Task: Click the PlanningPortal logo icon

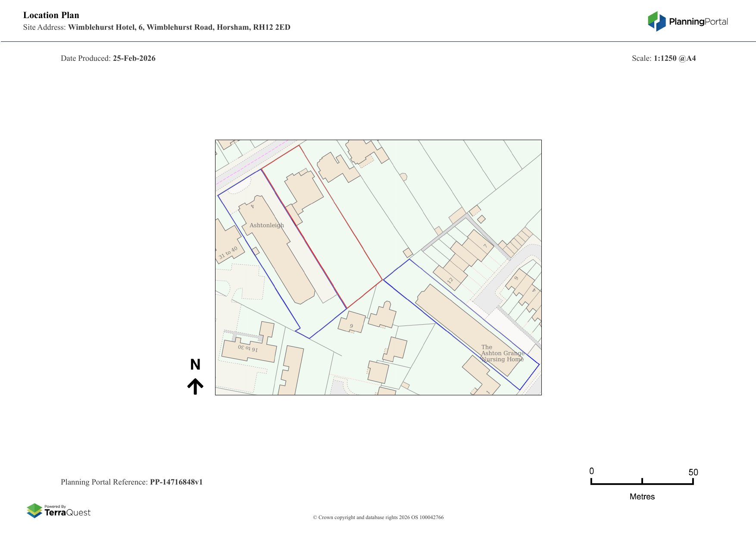Action: pyautogui.click(x=656, y=21)
